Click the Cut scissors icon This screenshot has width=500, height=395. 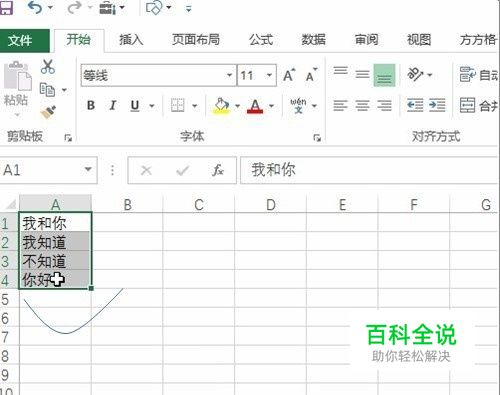point(48,67)
